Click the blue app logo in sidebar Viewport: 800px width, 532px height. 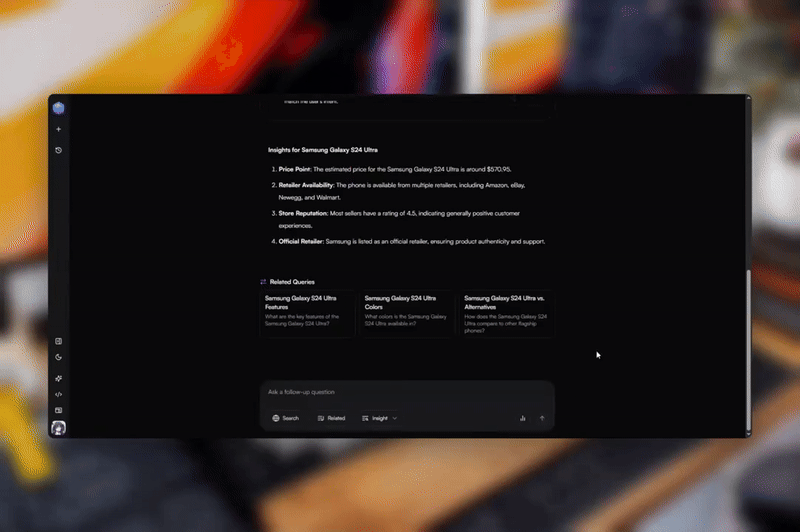(58, 108)
